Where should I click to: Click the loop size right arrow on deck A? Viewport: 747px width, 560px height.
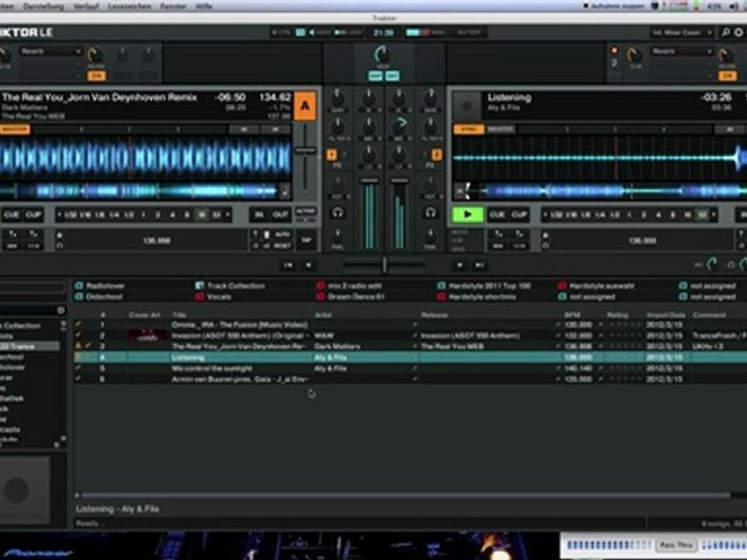click(x=228, y=215)
